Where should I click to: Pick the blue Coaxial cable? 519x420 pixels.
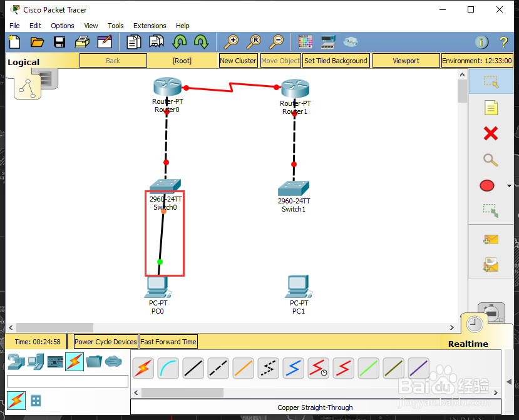tap(293, 368)
